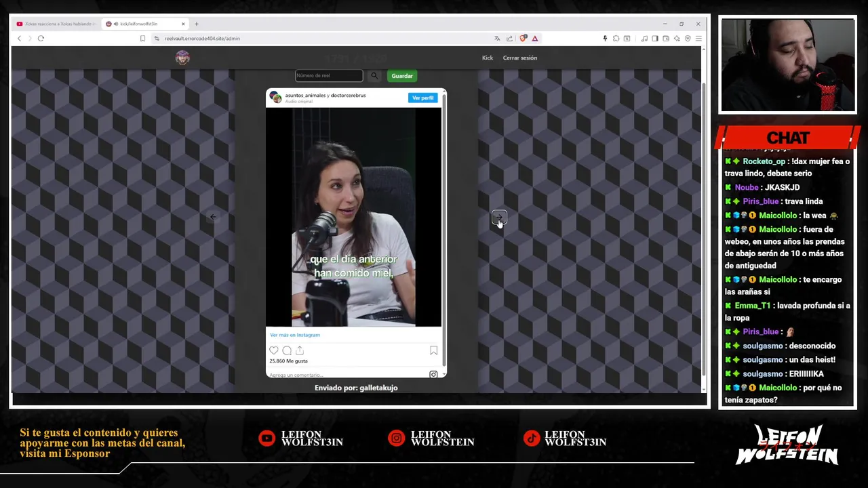
Task: Like the Instagram reel with heart icon
Action: click(x=274, y=350)
